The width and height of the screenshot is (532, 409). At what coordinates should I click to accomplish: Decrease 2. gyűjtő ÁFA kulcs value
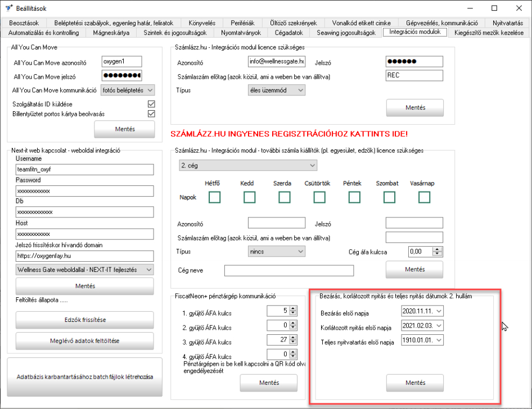293,328
